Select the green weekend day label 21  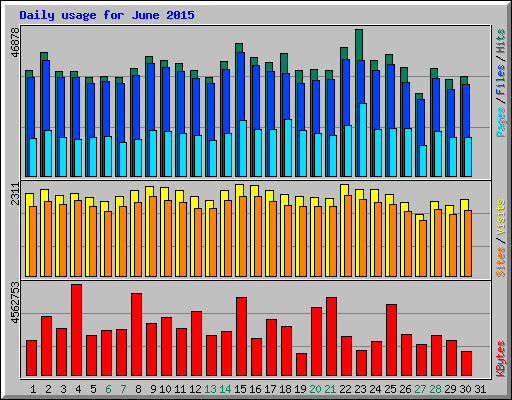click(330, 389)
